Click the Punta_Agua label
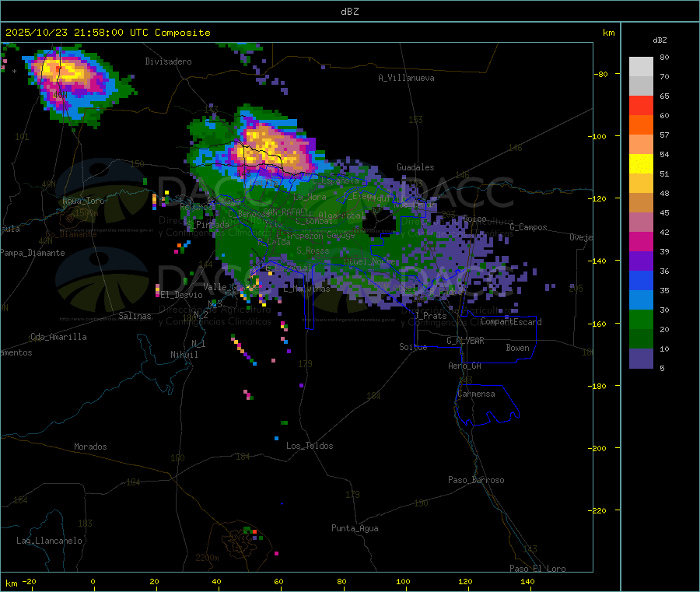Screen dimensions: 700x592 355,528
